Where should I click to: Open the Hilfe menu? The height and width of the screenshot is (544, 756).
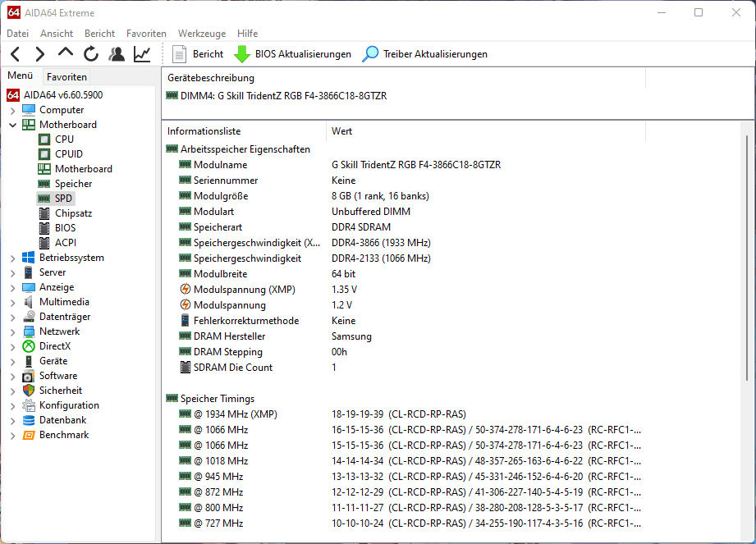[x=247, y=34]
